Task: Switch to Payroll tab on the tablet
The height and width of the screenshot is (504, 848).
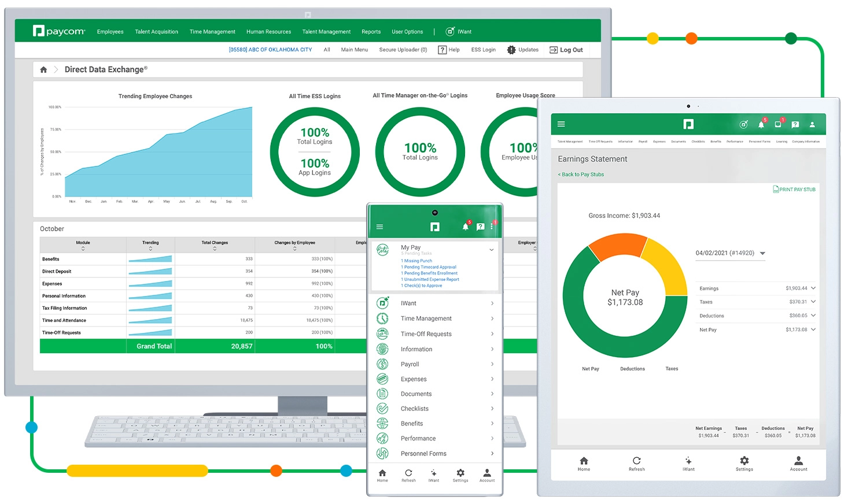Action: point(643,142)
